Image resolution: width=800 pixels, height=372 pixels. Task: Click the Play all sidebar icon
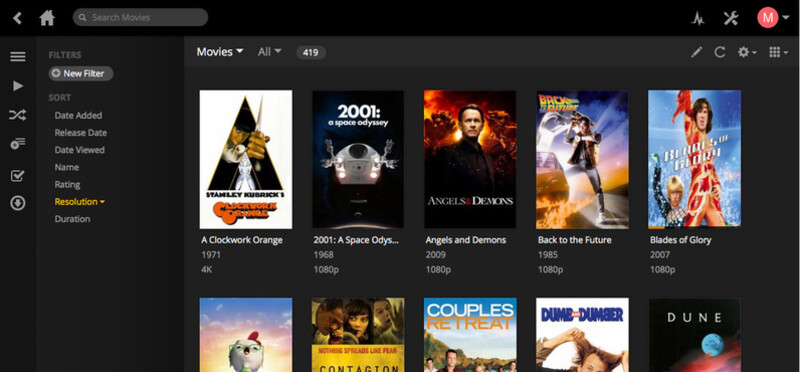(x=18, y=86)
